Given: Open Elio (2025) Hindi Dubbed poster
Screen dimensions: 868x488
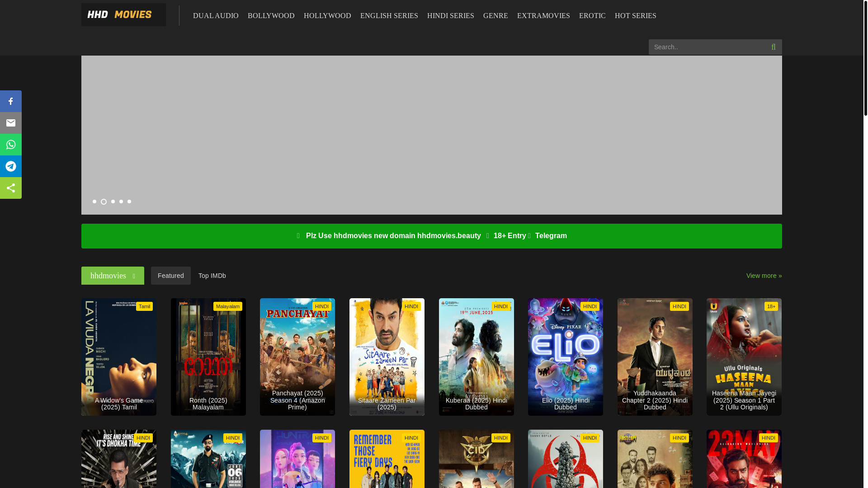Looking at the screenshot, I should [x=566, y=357].
